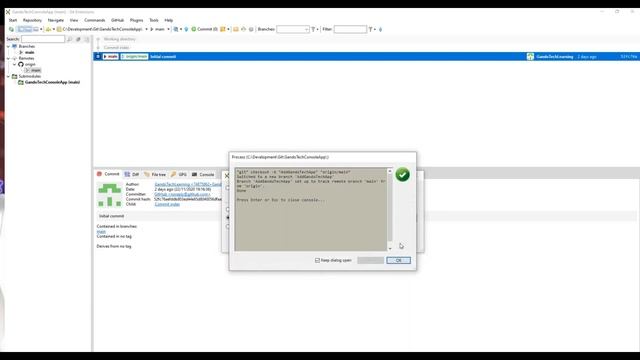Viewport: 640px width, 360px height.
Task: Expand the recent repositories dropdown arrow
Action: (x=54, y=29)
